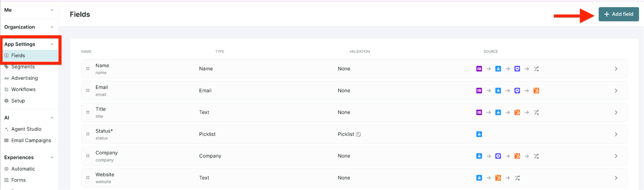Open Email Campaigns page

(x=31, y=140)
